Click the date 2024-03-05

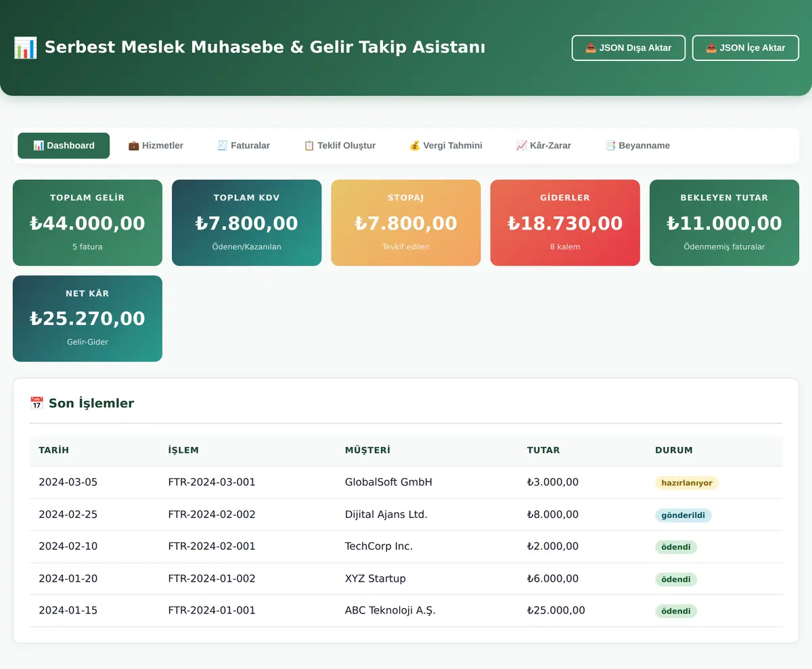[68, 483]
